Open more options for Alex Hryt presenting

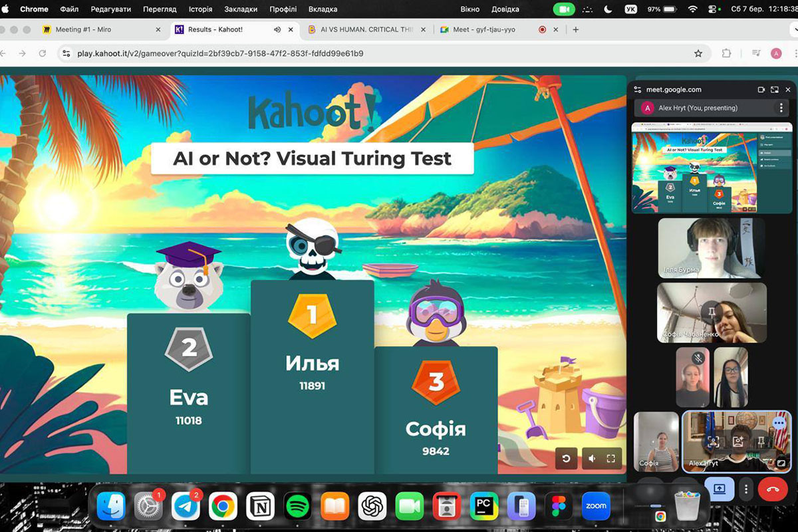point(781,108)
